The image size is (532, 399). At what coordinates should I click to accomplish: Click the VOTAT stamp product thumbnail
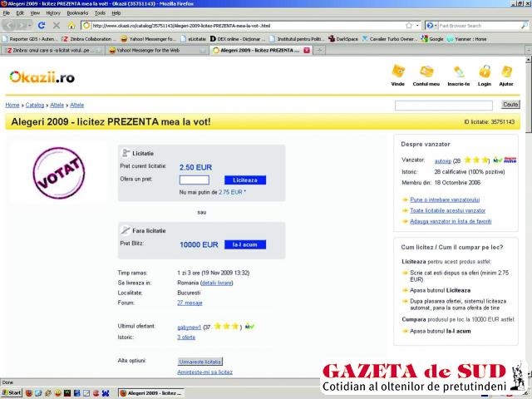click(x=58, y=172)
